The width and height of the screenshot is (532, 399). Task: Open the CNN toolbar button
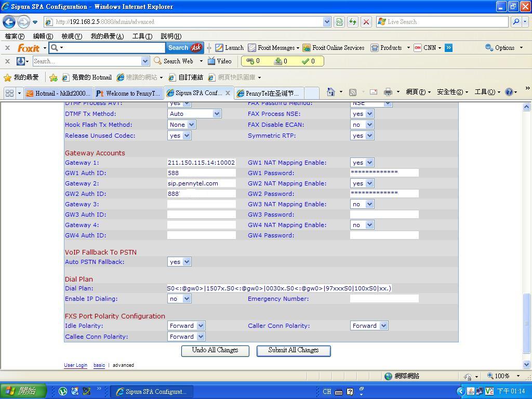(x=427, y=48)
